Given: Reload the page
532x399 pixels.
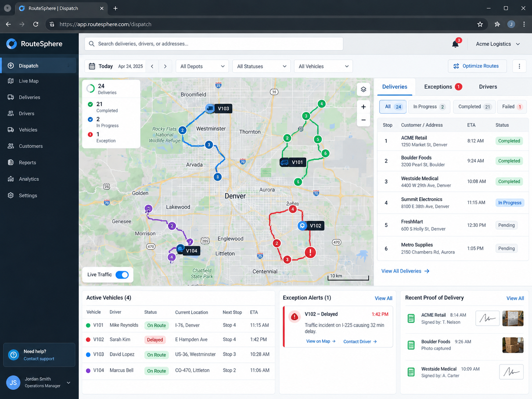Looking at the screenshot, I should [x=36, y=24].
